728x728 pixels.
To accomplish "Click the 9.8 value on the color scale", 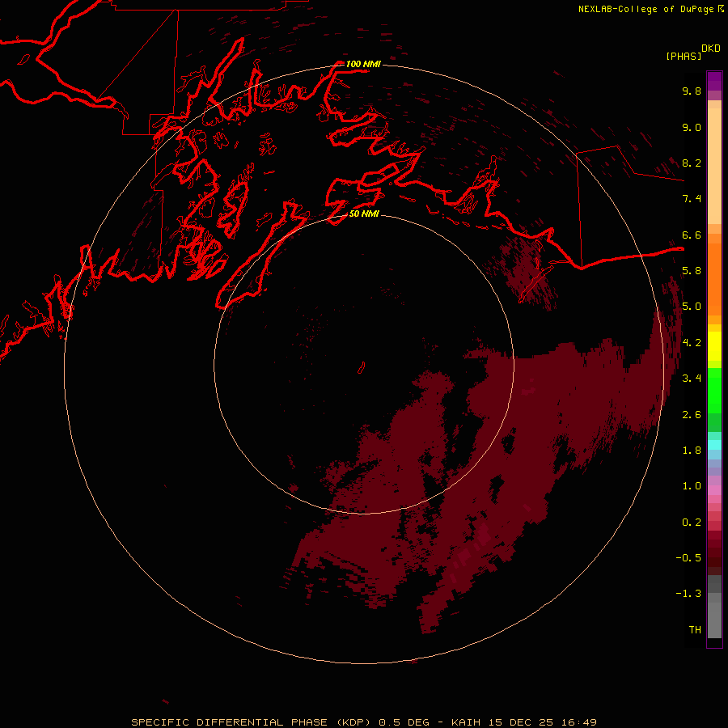I will tap(692, 91).
